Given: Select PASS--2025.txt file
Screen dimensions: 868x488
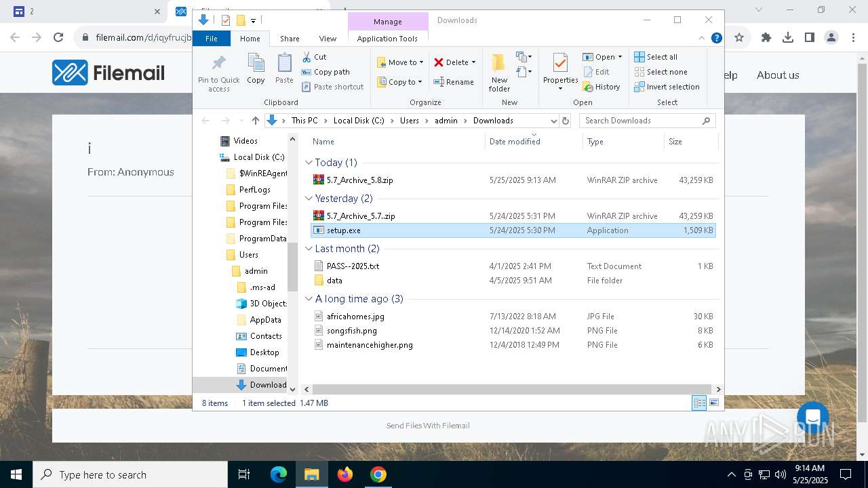Looking at the screenshot, I should pyautogui.click(x=513, y=266).
